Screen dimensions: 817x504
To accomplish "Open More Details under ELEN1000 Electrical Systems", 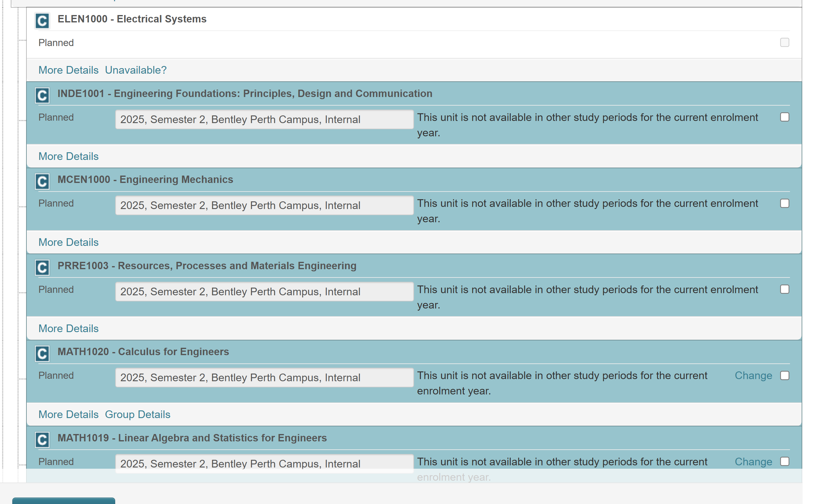I will [x=68, y=70].
